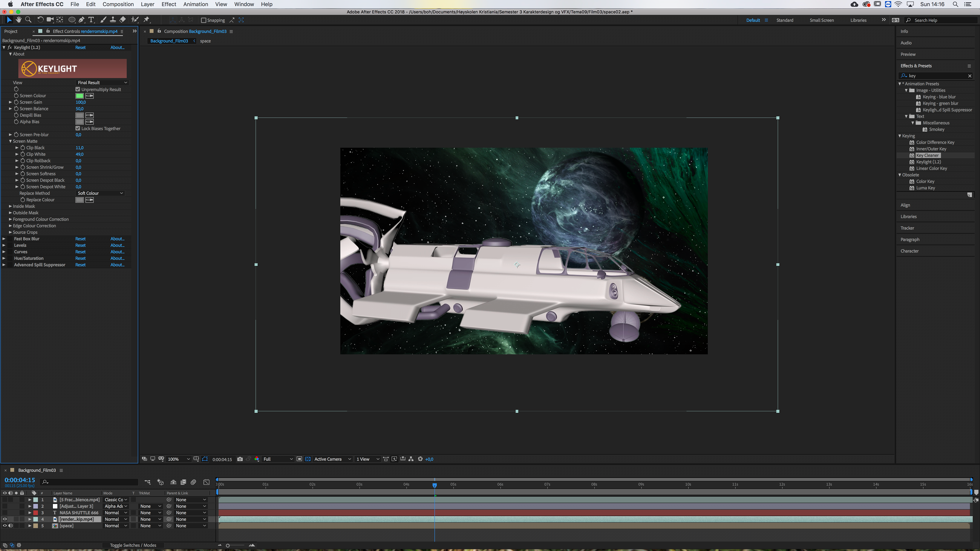
Task: Open the Composition menu
Action: tap(118, 4)
